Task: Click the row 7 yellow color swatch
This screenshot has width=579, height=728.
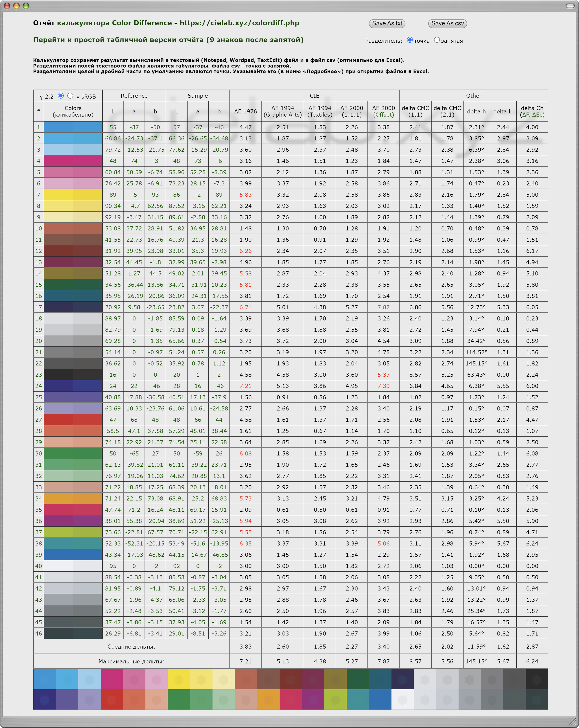Action: (73, 194)
